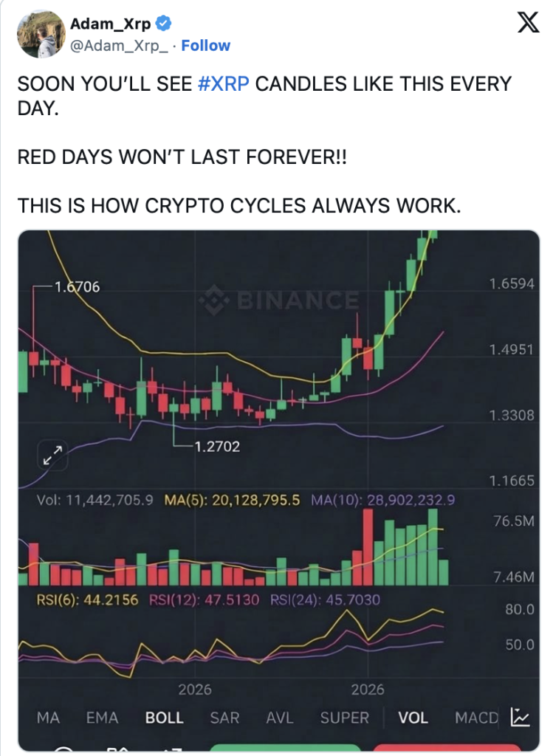Follow the Adam_Xrp_ account
553x756 pixels.
pos(205,45)
